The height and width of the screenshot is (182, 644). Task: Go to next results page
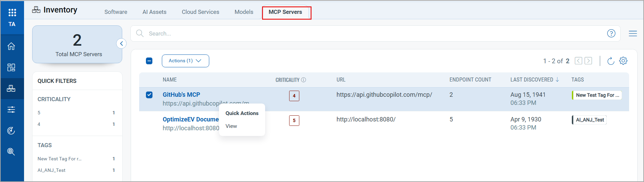click(x=588, y=61)
